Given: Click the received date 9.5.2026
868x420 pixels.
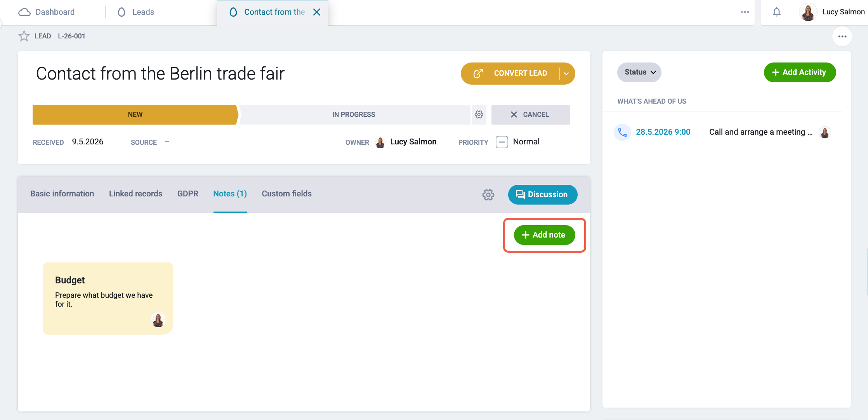Looking at the screenshot, I should [x=88, y=142].
